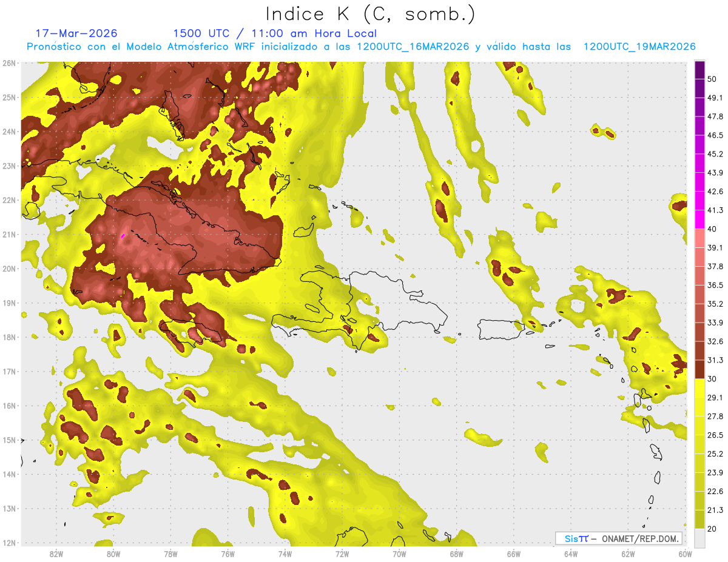Click the longitude label '82W'

point(56,554)
